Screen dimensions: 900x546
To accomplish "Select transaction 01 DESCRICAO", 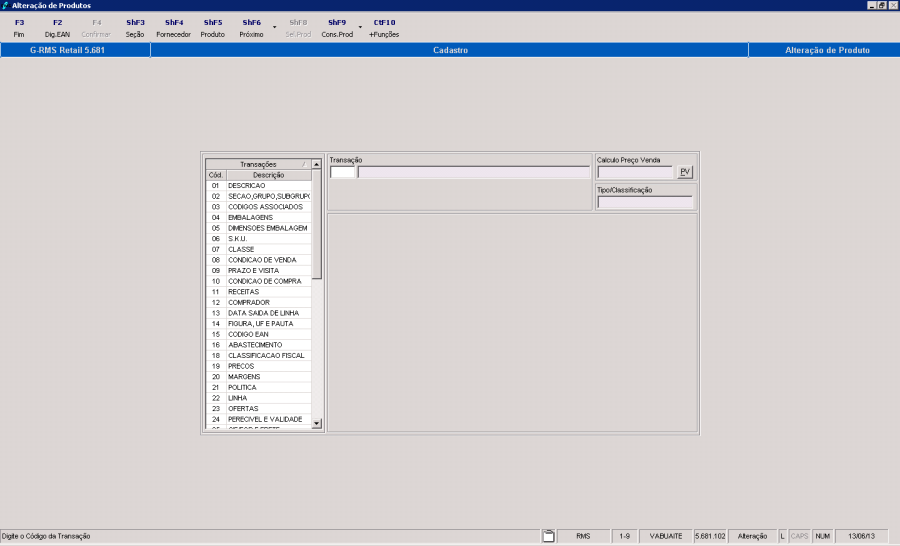I will [x=258, y=185].
